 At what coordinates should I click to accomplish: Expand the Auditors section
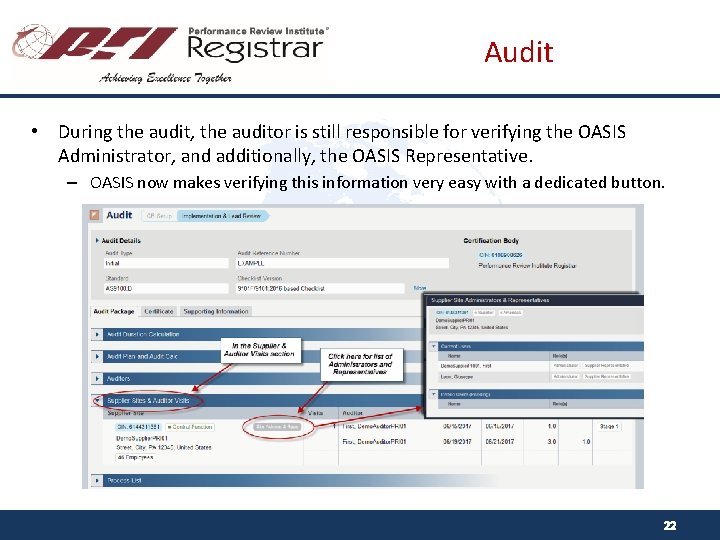(97, 378)
